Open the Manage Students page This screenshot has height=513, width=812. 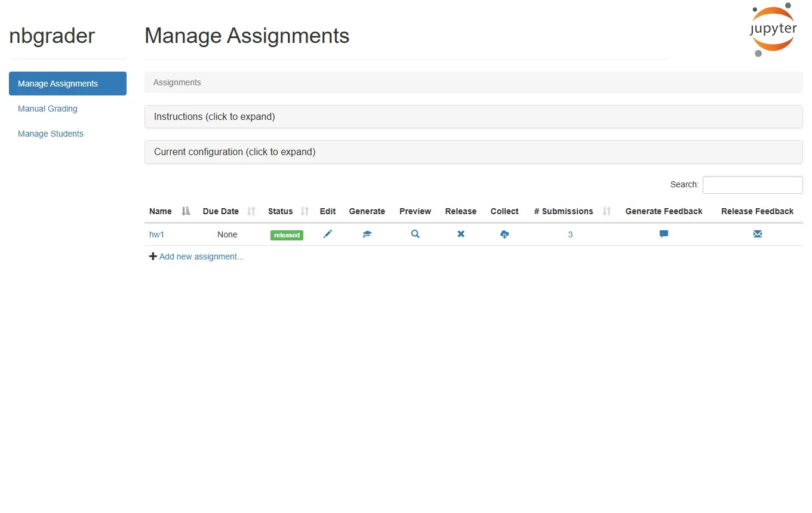51,134
